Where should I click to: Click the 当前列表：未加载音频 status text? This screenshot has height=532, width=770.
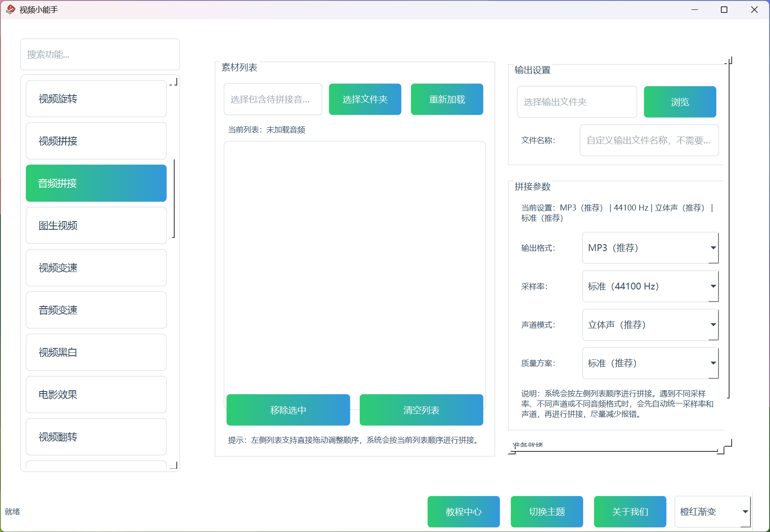pos(266,130)
